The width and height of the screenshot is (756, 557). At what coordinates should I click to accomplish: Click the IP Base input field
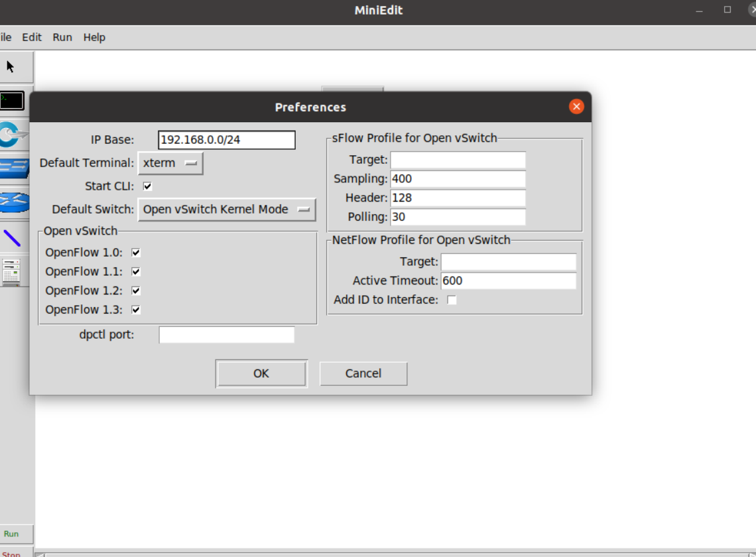227,140
